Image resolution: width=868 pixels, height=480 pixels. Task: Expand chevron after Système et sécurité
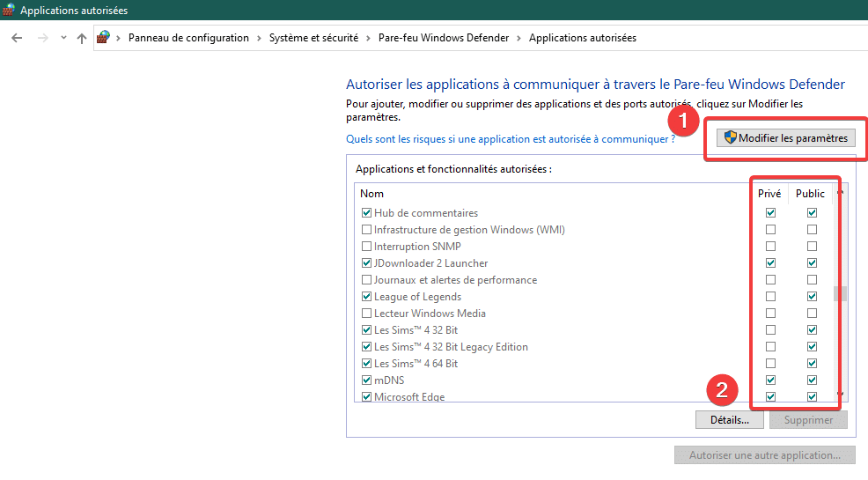[x=369, y=38]
